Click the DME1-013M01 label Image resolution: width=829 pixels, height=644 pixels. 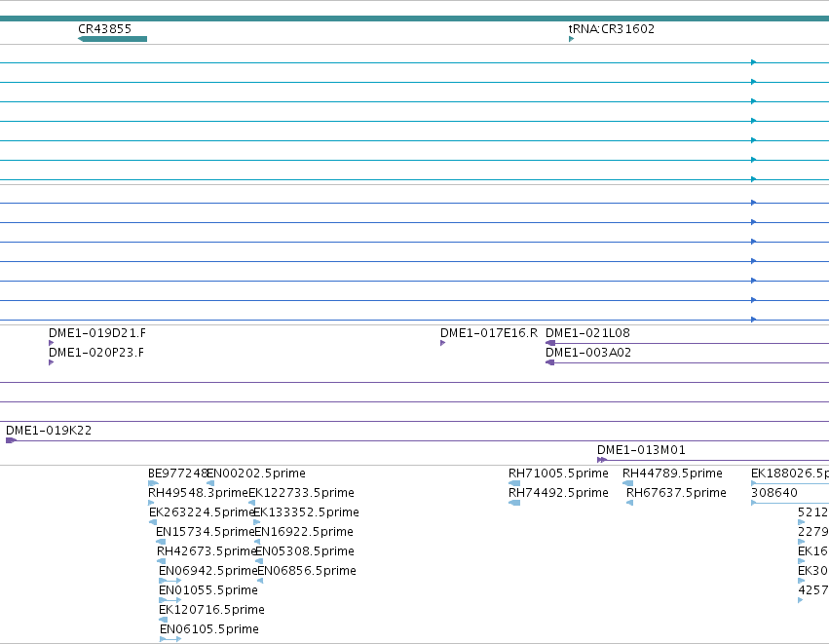pyautogui.click(x=641, y=449)
